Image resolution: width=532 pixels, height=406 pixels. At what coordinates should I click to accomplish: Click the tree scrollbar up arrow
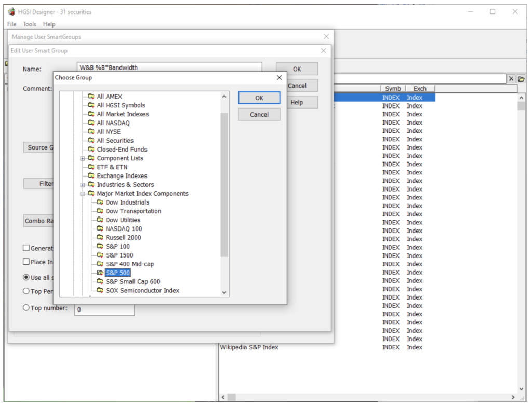click(224, 97)
